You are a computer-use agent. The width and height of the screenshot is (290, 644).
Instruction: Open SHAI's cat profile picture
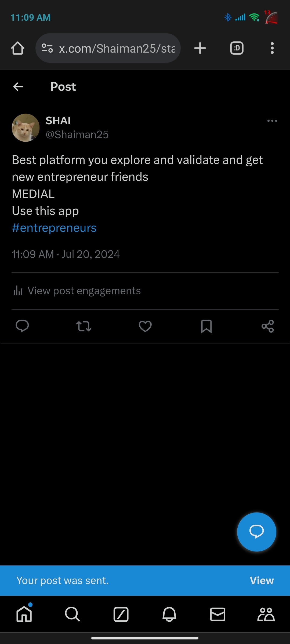(26, 128)
